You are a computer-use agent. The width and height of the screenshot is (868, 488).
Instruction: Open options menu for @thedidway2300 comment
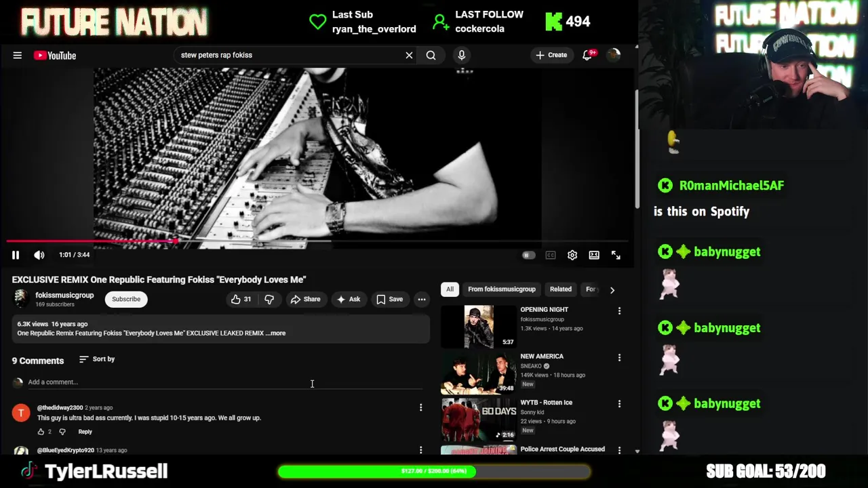tap(420, 407)
